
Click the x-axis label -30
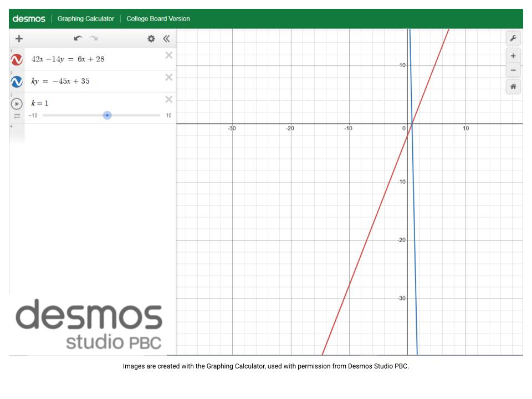(232, 129)
